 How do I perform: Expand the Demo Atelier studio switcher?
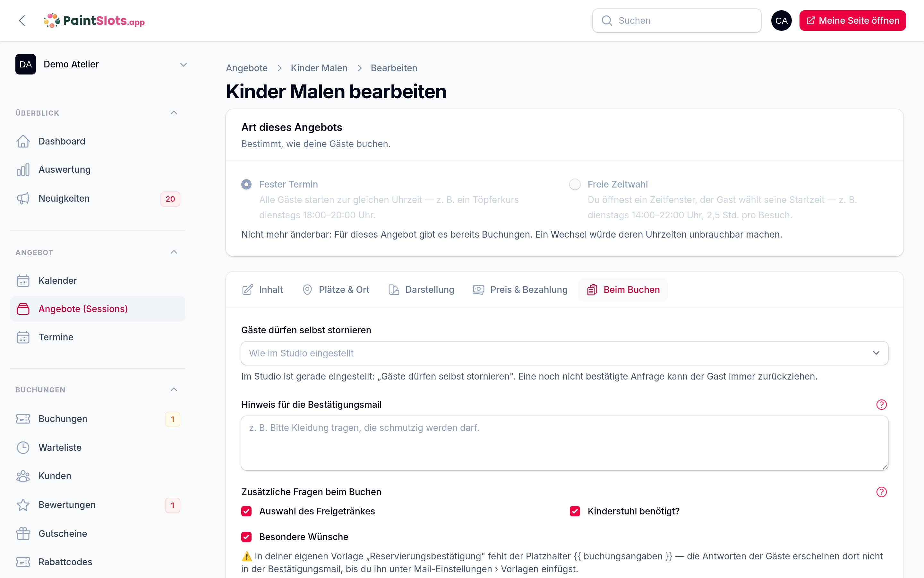102,64
